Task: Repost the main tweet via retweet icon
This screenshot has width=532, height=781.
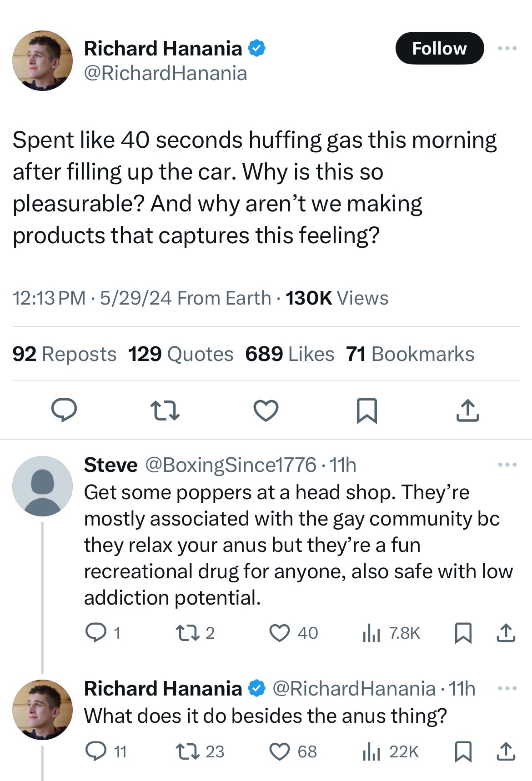Action: [x=165, y=410]
